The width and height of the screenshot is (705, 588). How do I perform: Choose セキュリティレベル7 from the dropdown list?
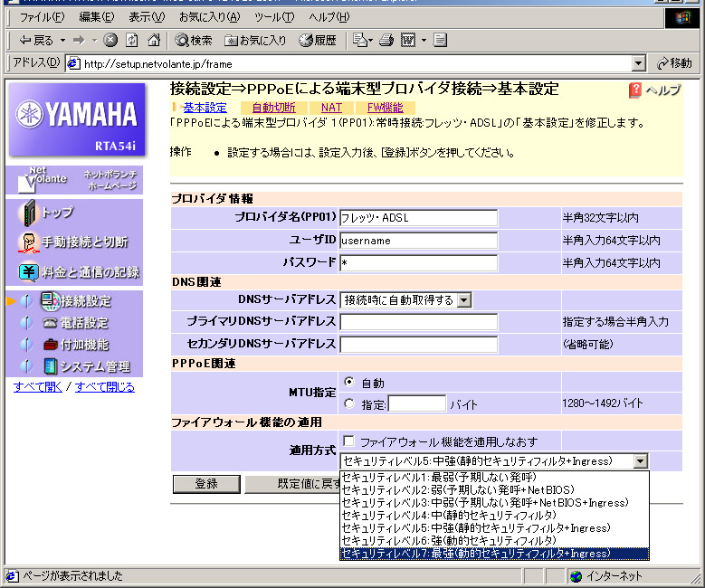click(x=476, y=553)
